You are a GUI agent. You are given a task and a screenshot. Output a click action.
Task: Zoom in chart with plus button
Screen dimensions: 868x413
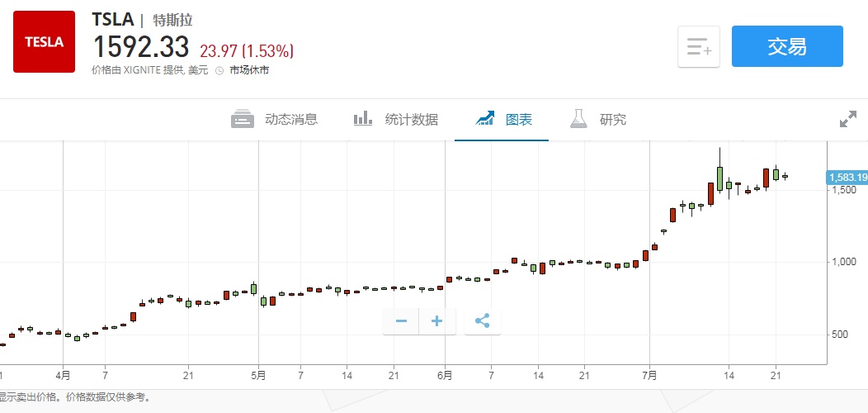437,321
